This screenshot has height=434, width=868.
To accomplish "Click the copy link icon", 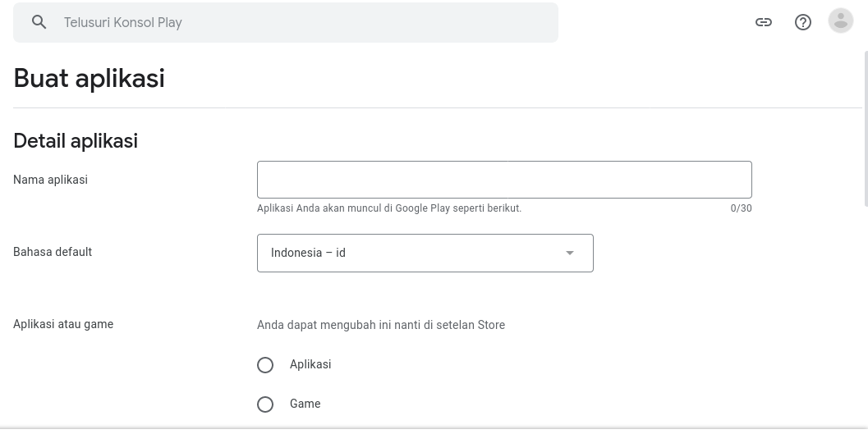I will [x=764, y=22].
